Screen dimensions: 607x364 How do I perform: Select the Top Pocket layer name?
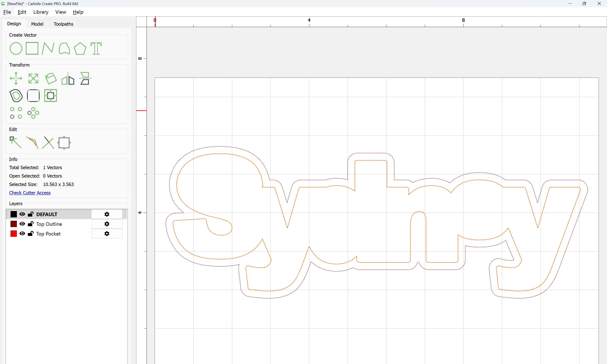pos(48,234)
